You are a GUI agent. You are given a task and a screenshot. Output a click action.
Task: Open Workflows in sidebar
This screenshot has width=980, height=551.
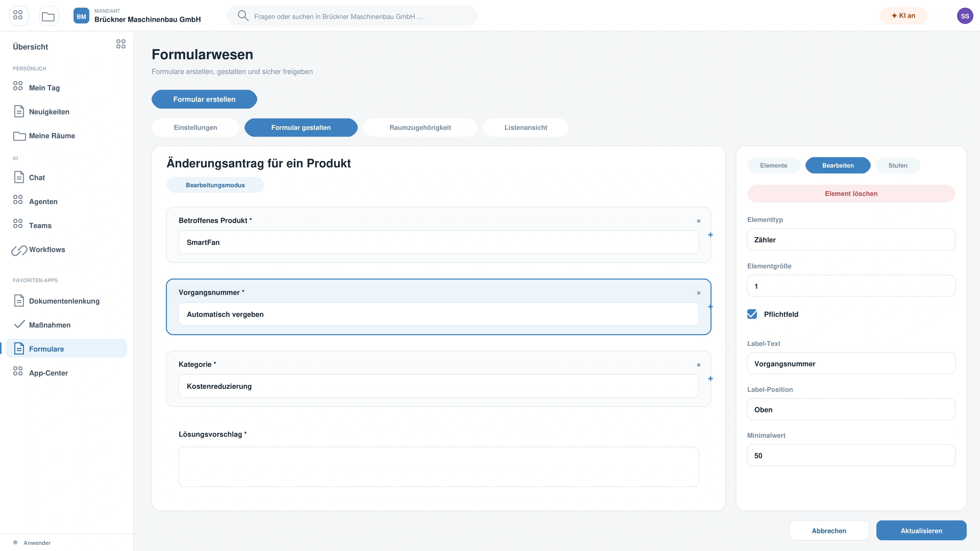tap(66, 249)
